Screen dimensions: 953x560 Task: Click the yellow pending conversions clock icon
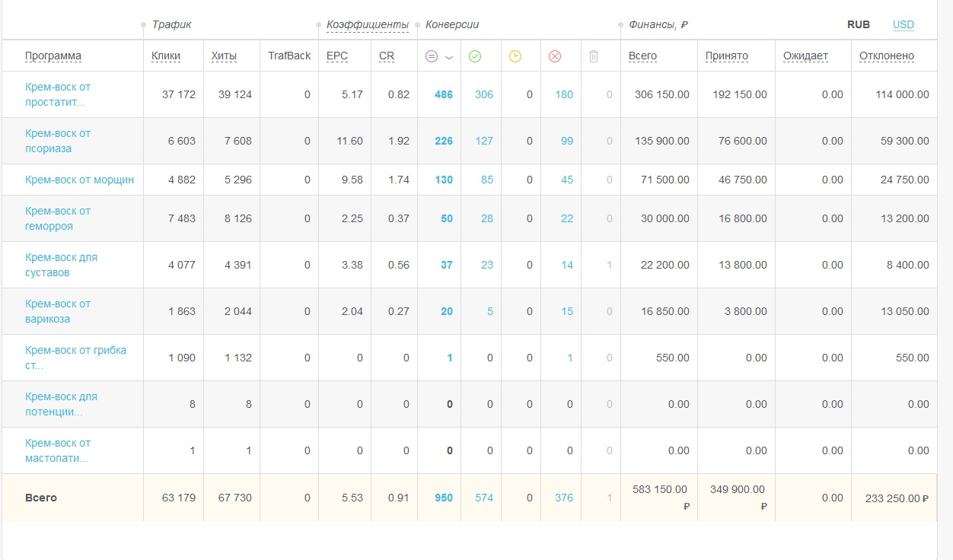[x=515, y=56]
